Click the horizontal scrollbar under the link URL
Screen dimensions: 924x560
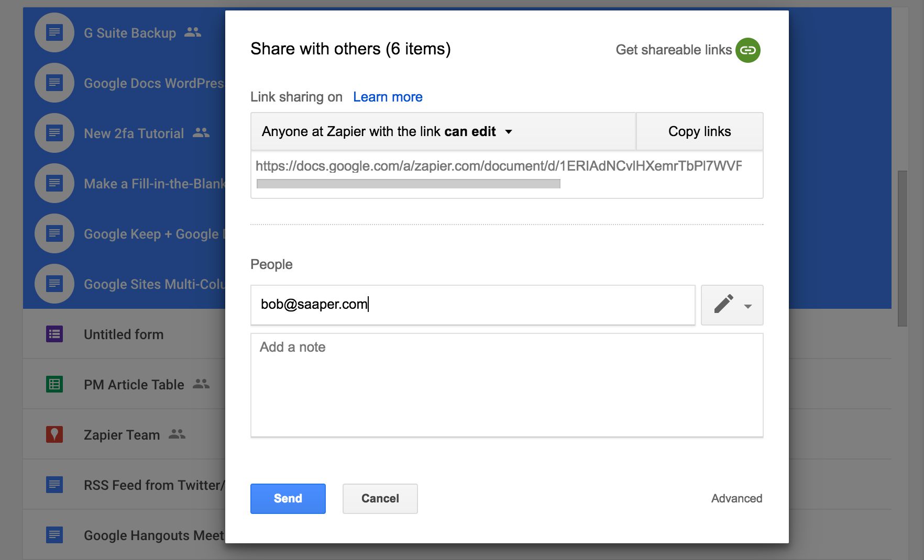click(408, 184)
